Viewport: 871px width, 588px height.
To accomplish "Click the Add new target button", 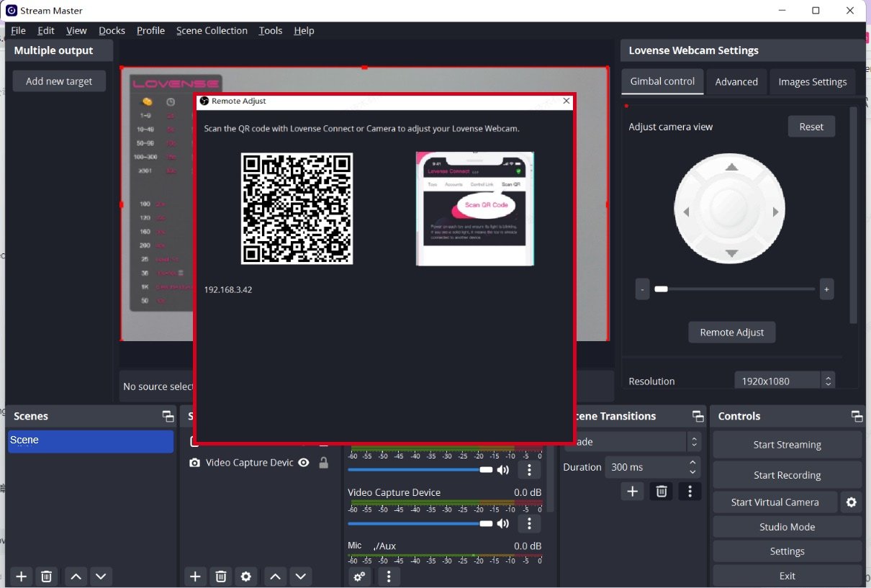I will click(x=59, y=81).
